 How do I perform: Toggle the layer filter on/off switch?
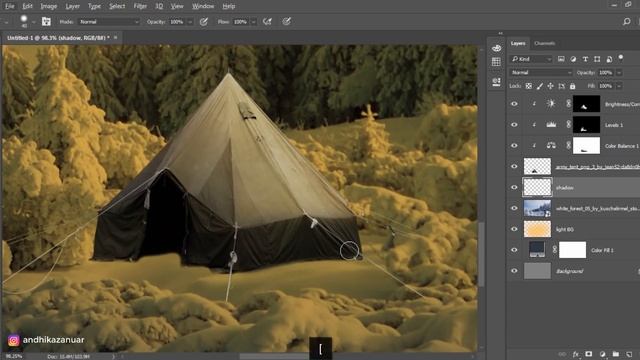[621, 58]
